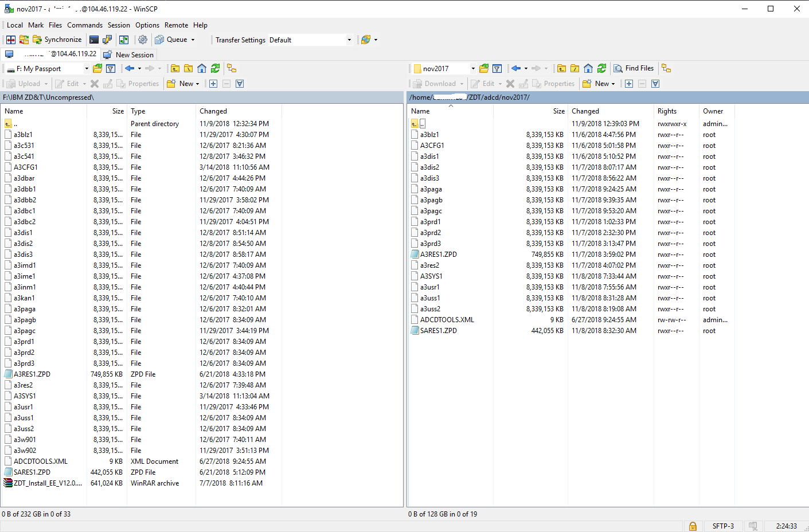Open Preferences gear icon

[143, 40]
